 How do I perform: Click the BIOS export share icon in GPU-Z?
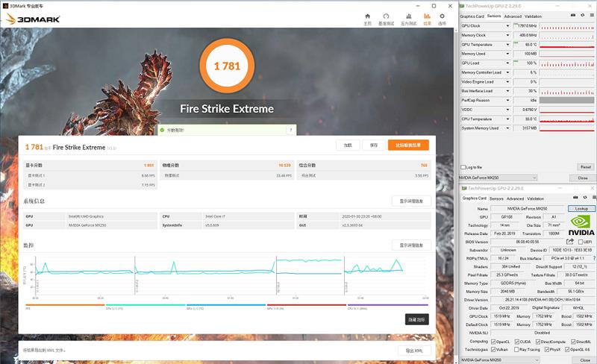[x=571, y=241]
